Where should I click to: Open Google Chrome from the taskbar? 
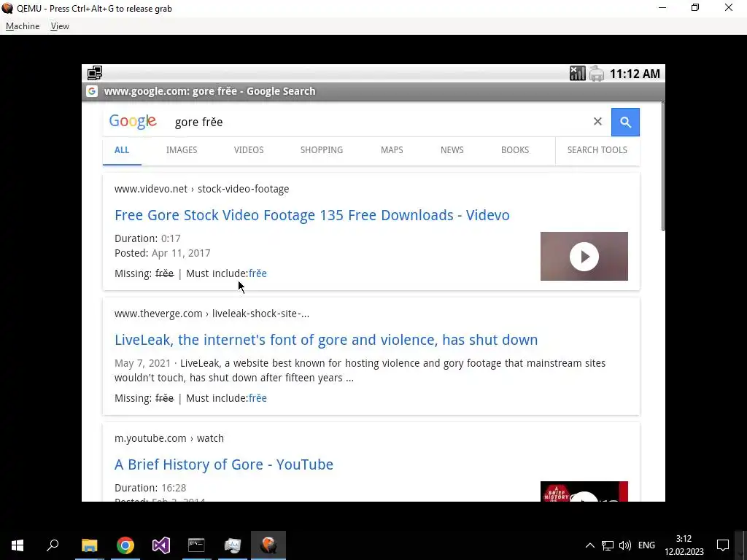point(125,545)
